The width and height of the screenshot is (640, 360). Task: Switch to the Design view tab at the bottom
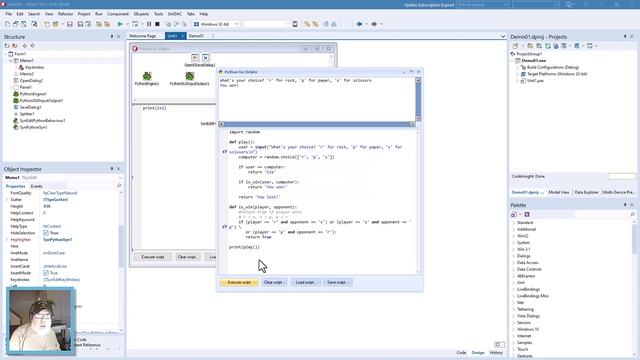(478, 352)
